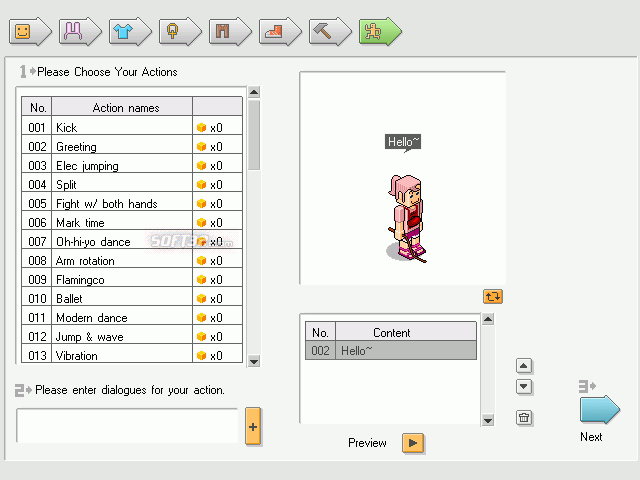640x480 pixels.
Task: Open the face step in wizard
Action: tap(30, 31)
